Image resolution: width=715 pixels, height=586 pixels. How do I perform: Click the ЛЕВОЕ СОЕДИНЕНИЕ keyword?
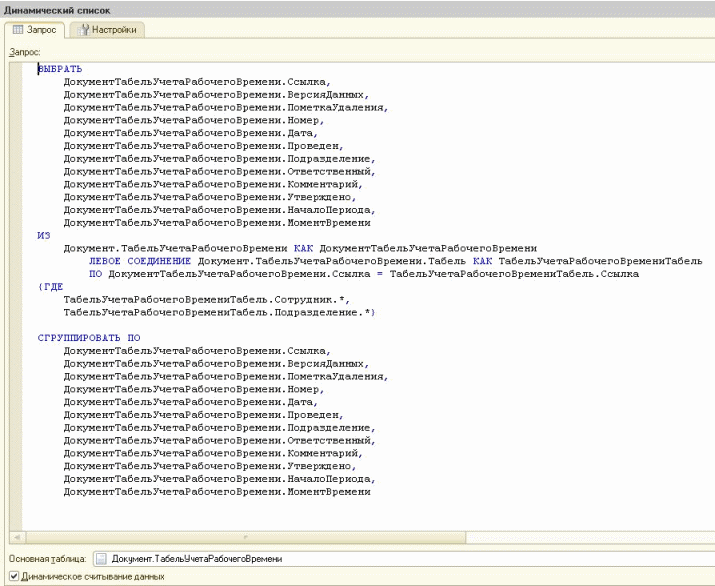pyautogui.click(x=140, y=261)
